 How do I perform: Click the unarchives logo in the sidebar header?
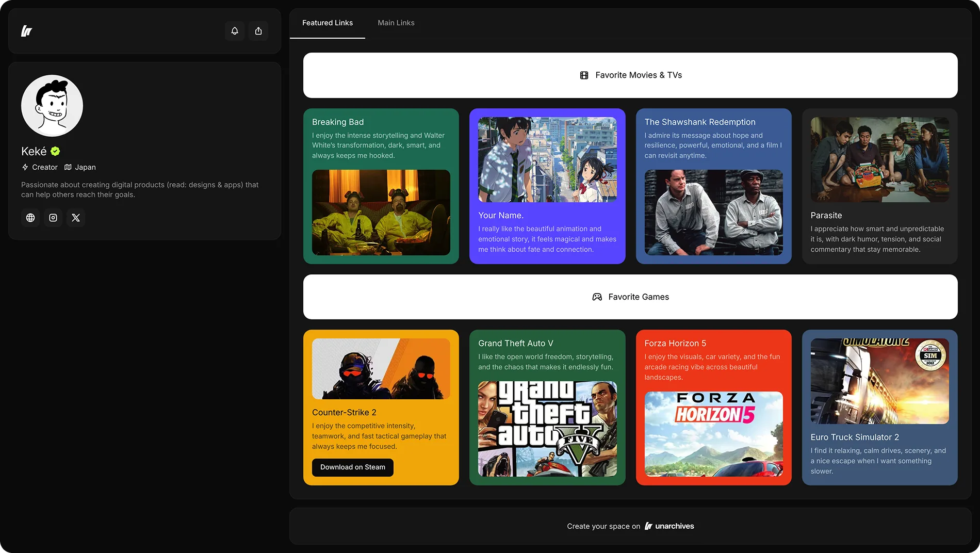click(26, 31)
